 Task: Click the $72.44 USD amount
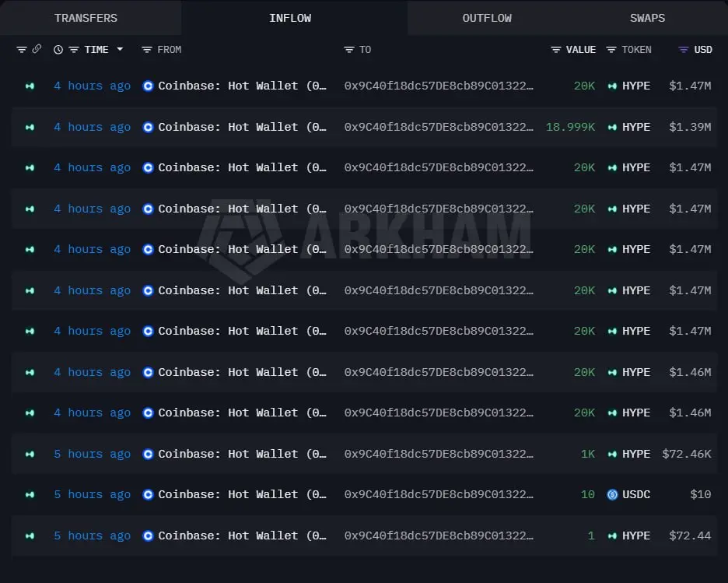pos(690,536)
